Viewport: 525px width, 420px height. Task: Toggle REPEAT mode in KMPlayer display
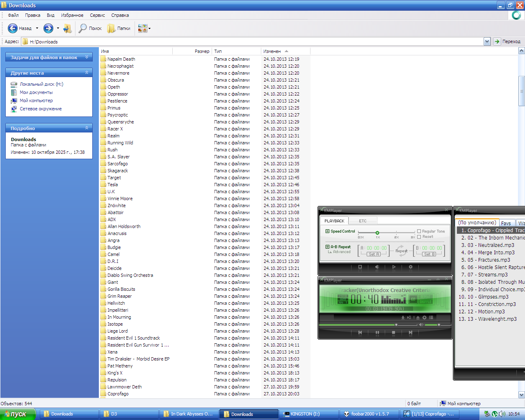(x=425, y=297)
